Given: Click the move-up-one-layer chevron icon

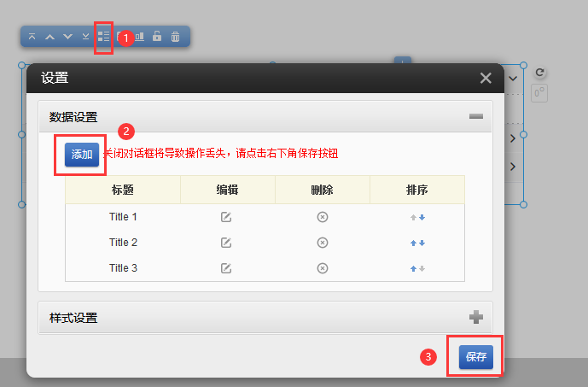Looking at the screenshot, I should click(x=49, y=37).
